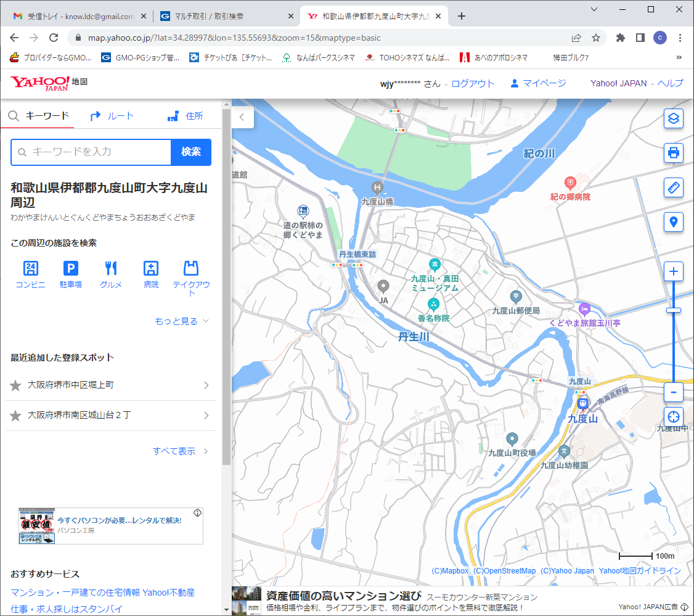Expand もっと見る to show more facilities
The image size is (694, 616).
pyautogui.click(x=182, y=321)
